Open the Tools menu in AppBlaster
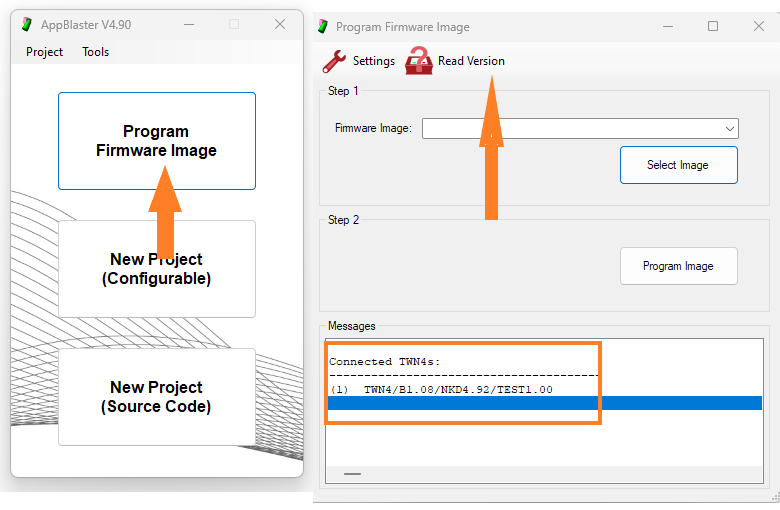Screen dimensions: 780x510 96,52
